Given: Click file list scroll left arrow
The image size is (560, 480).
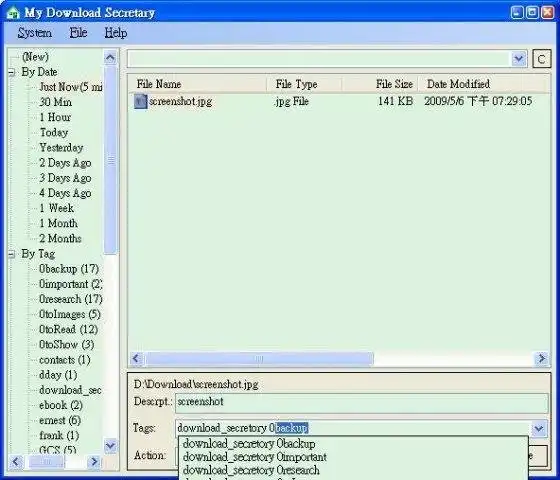Looking at the screenshot, I should tap(136, 358).
